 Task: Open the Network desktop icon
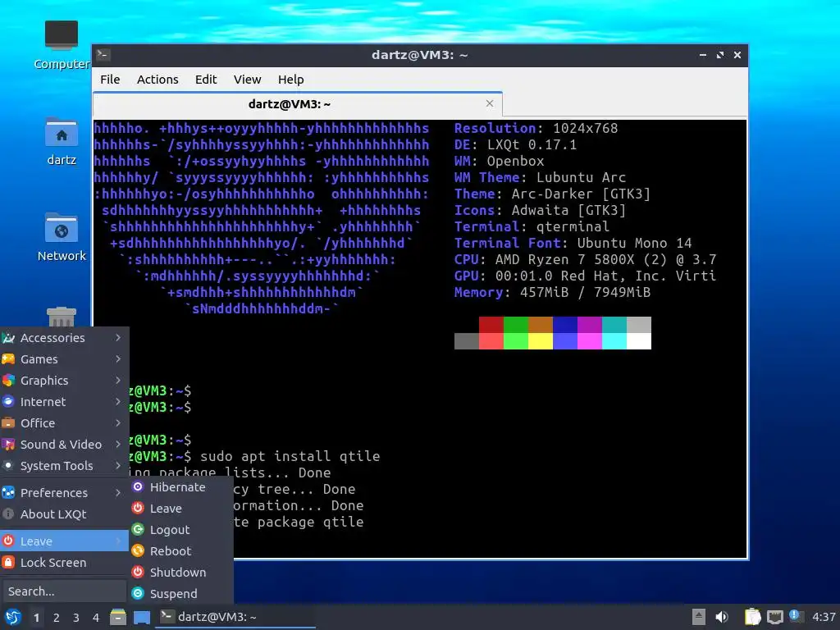(x=61, y=237)
